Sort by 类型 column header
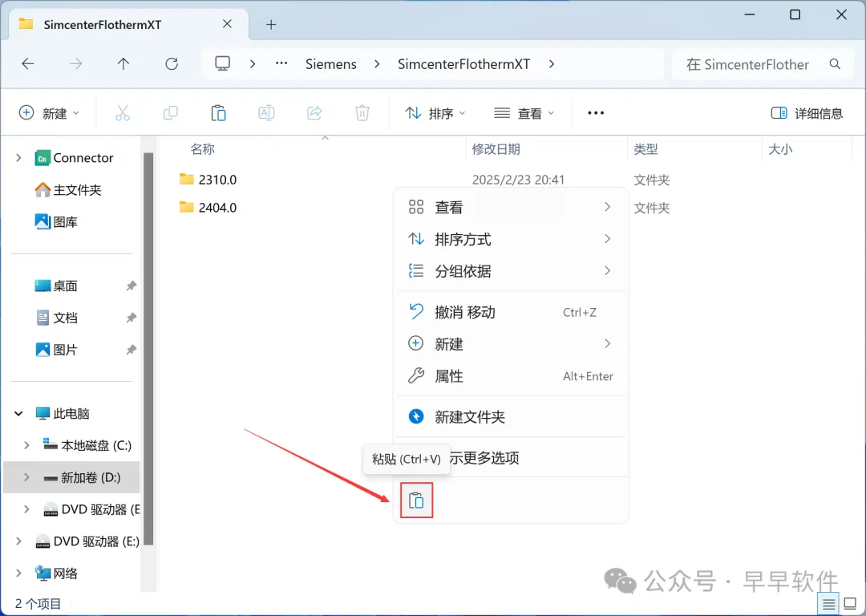 click(645, 149)
